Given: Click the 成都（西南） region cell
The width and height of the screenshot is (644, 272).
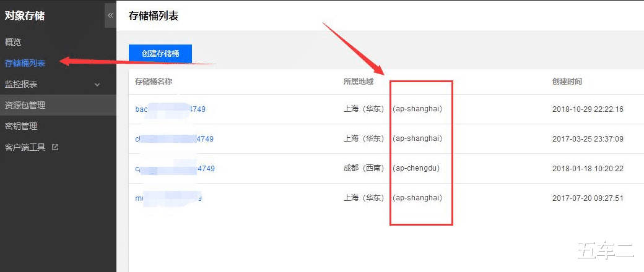Looking at the screenshot, I should pyautogui.click(x=364, y=168).
